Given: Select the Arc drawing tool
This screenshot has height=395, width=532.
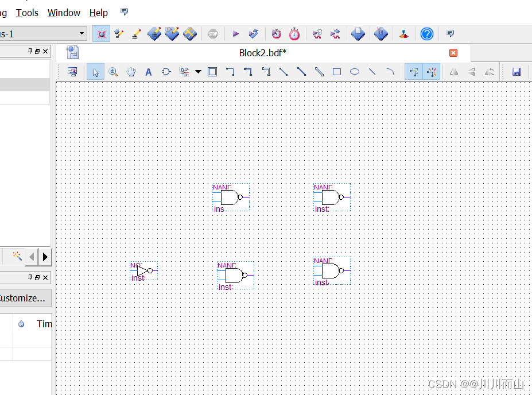Looking at the screenshot, I should [390, 72].
